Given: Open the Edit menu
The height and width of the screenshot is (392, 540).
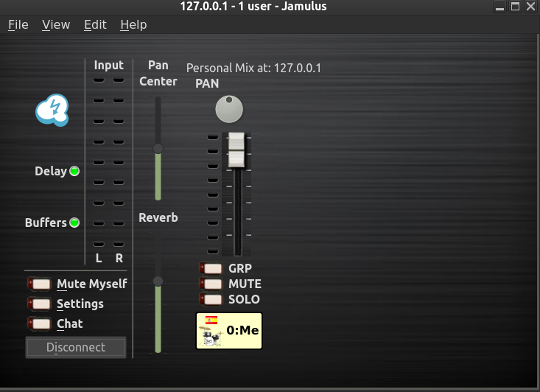Looking at the screenshot, I should coord(95,25).
